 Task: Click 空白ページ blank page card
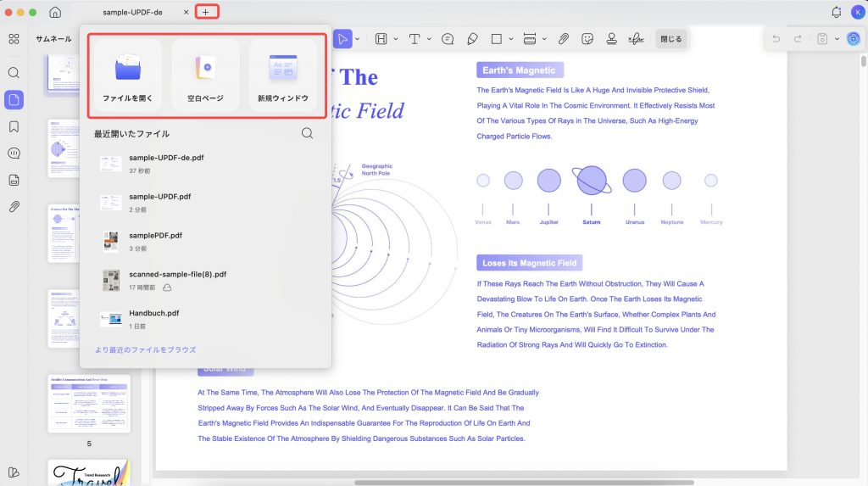point(205,75)
